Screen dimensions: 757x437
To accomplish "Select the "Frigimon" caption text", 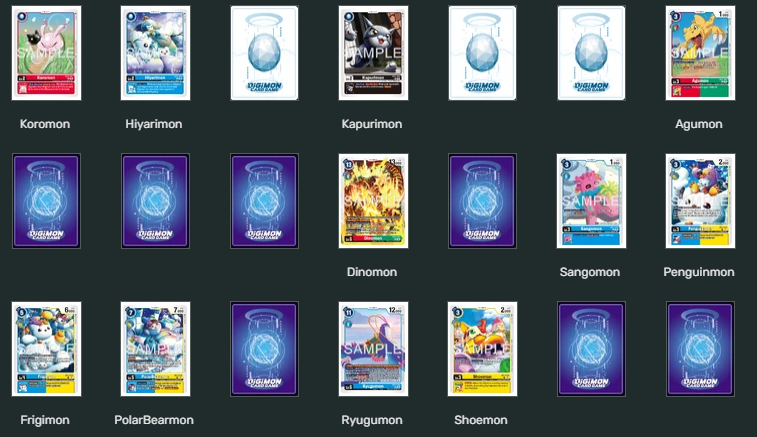I will click(45, 421).
